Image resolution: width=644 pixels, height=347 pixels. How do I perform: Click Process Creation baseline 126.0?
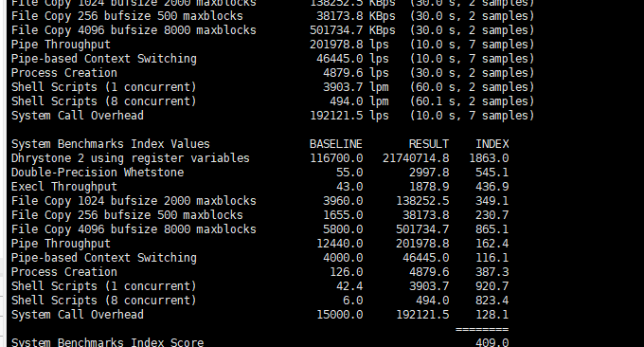click(x=346, y=272)
